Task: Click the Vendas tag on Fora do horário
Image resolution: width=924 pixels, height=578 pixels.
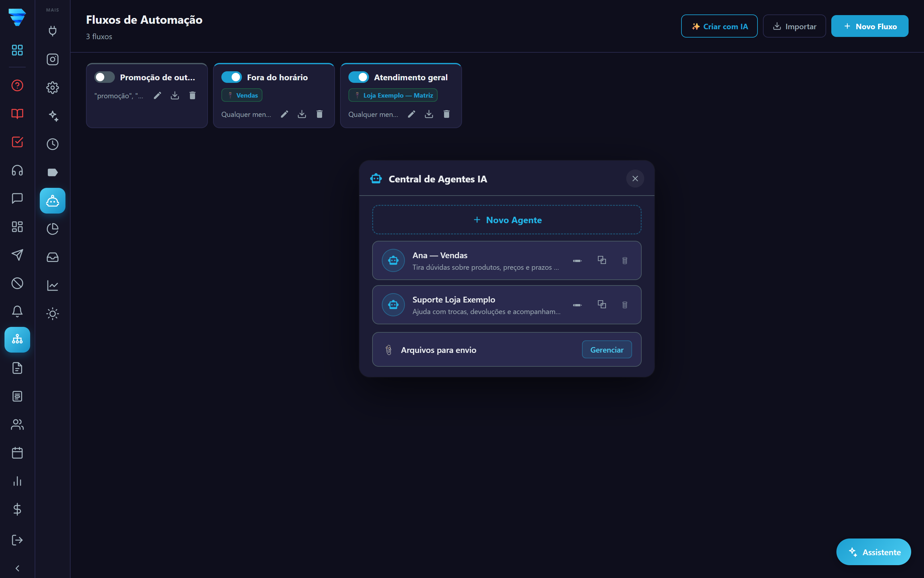Action: point(242,95)
